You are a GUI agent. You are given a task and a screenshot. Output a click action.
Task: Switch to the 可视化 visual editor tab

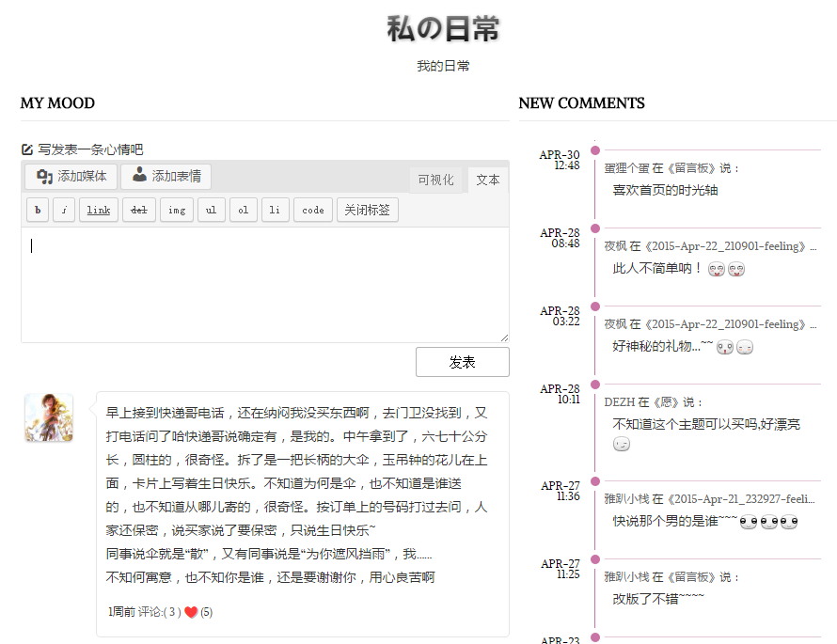tap(435, 180)
